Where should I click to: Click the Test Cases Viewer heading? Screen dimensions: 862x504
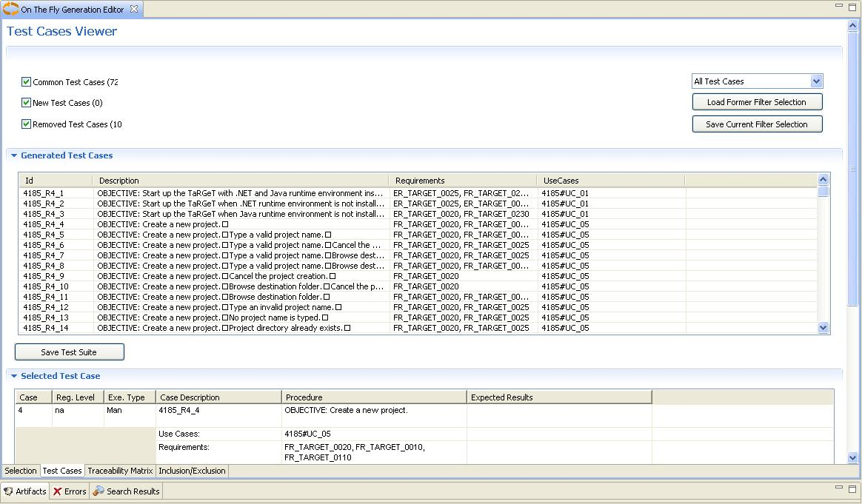(x=61, y=31)
